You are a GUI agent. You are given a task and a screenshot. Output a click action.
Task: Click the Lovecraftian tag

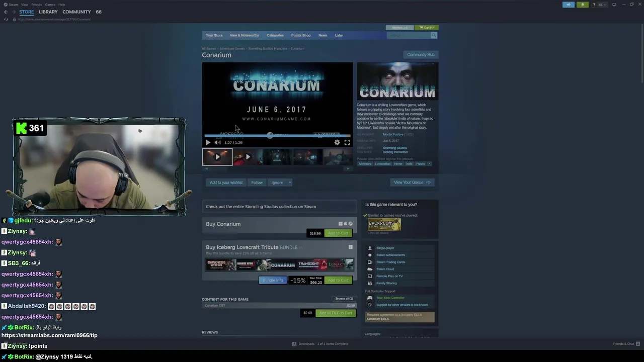tap(382, 164)
